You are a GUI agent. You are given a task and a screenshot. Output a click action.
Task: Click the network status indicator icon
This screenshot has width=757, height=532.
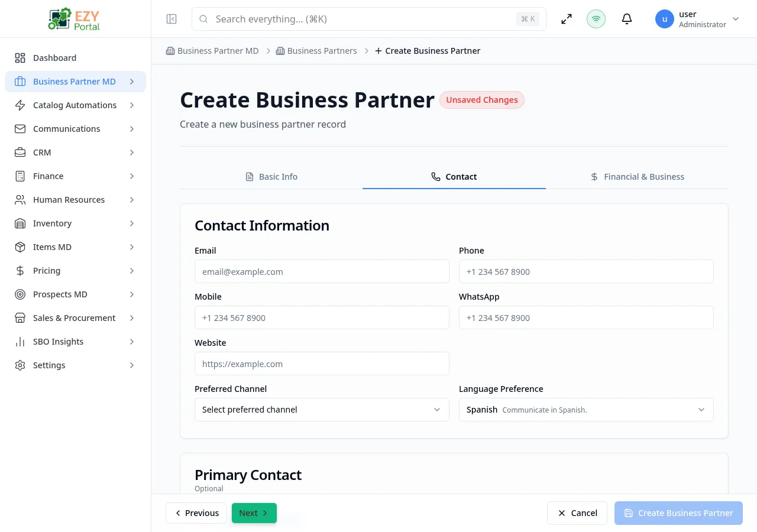pos(596,19)
